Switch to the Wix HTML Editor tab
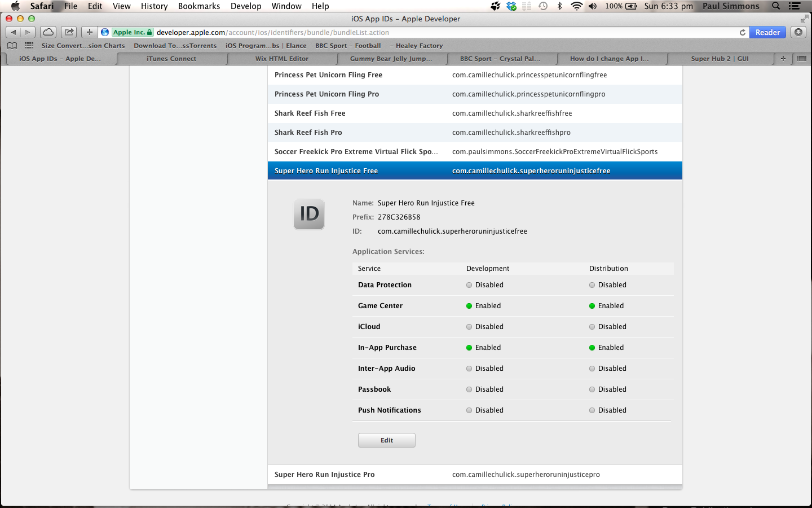 pos(282,59)
